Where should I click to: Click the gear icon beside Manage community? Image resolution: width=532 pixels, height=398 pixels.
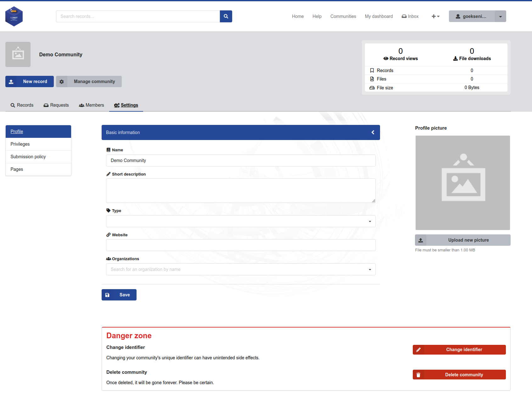(x=62, y=81)
